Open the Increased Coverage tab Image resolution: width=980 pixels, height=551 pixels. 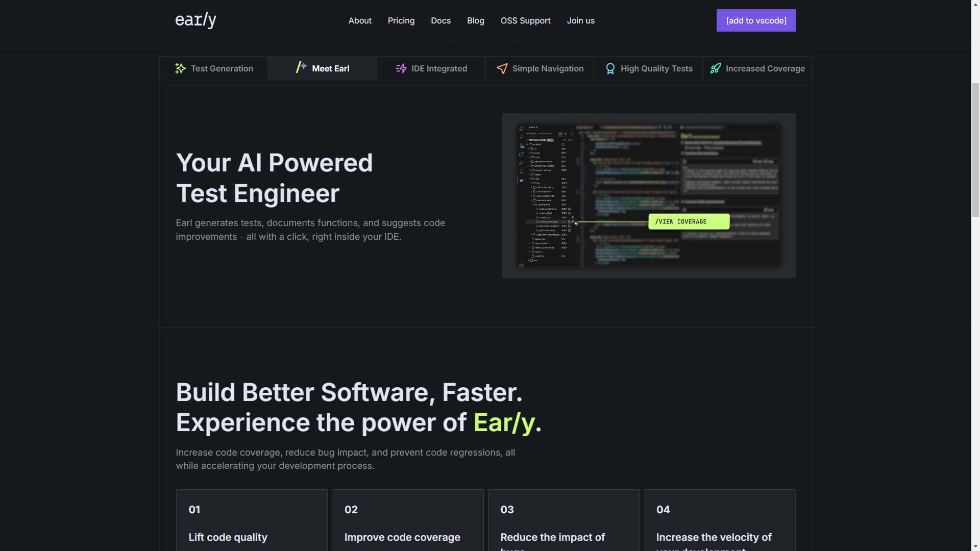pos(765,68)
